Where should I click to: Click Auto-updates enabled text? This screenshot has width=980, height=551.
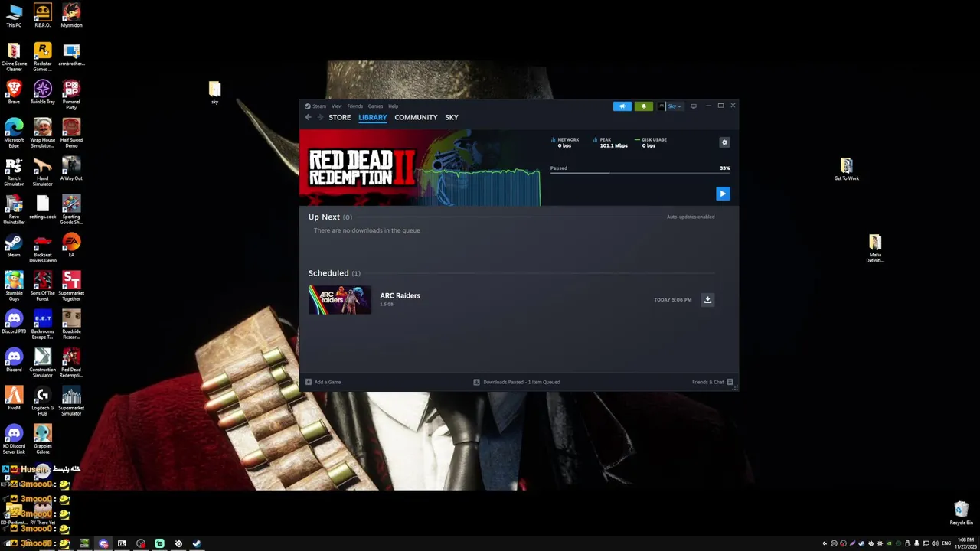691,217
